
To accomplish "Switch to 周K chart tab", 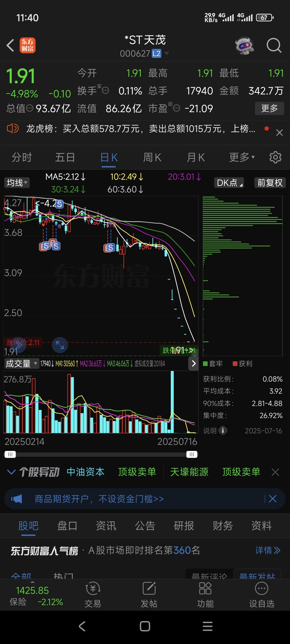I will click(152, 157).
